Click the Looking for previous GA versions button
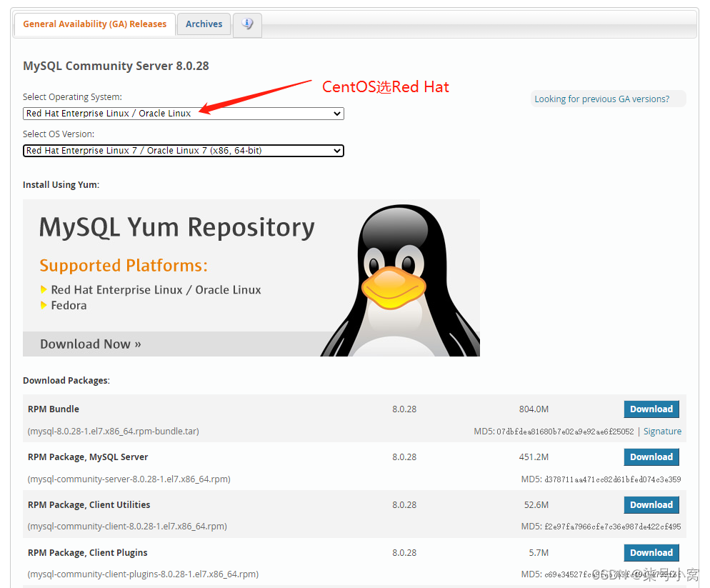 coord(606,99)
